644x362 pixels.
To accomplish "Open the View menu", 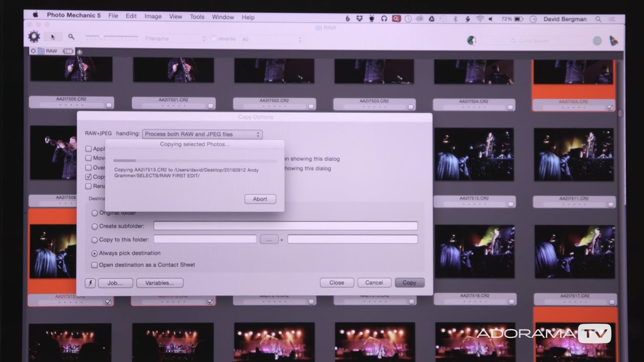I will tap(176, 17).
